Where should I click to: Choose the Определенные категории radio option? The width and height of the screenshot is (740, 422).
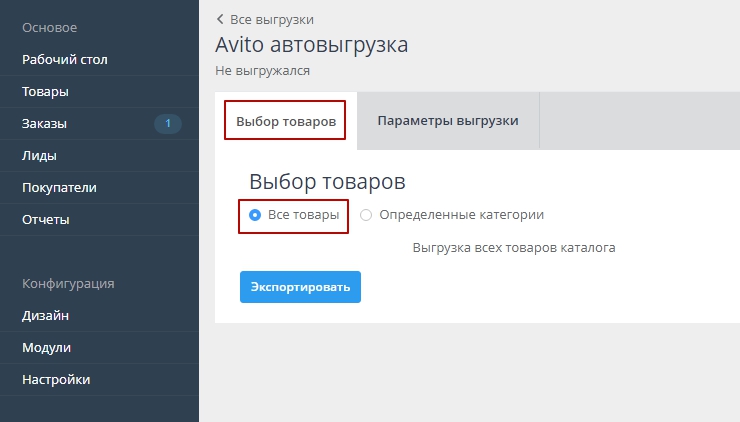point(366,215)
